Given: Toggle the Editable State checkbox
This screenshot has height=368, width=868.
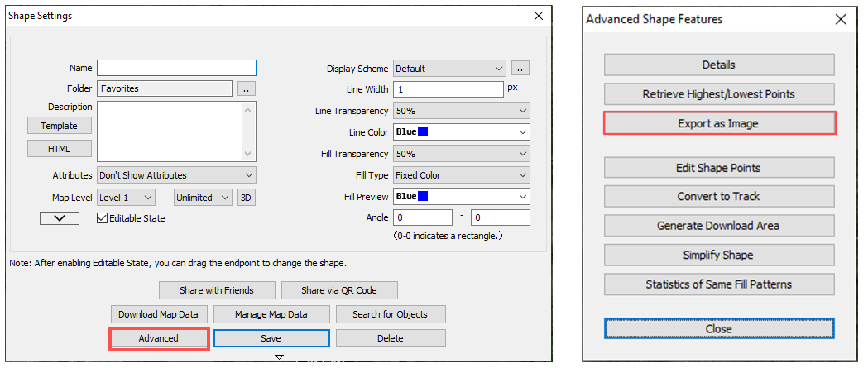Looking at the screenshot, I should tap(102, 218).
